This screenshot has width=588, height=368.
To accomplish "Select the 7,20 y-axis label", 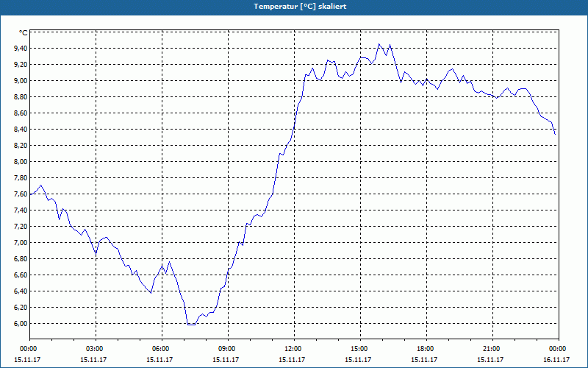I will pos(21,227).
